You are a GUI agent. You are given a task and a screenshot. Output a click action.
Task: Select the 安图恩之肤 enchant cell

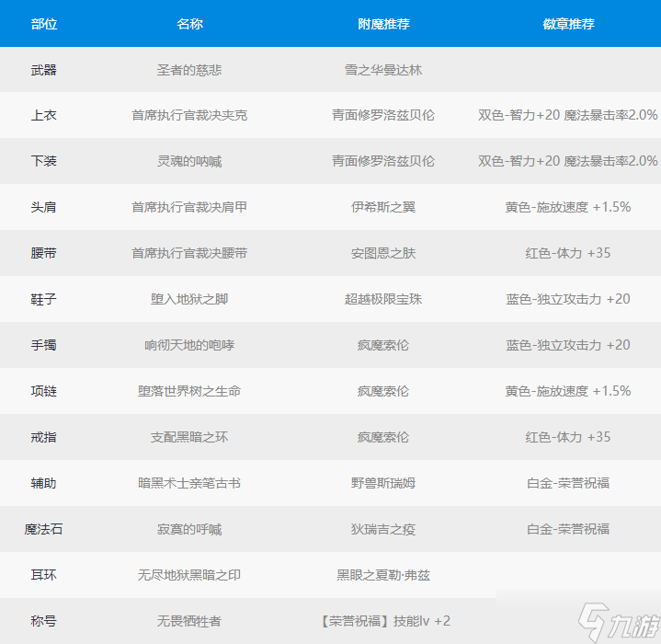click(383, 253)
